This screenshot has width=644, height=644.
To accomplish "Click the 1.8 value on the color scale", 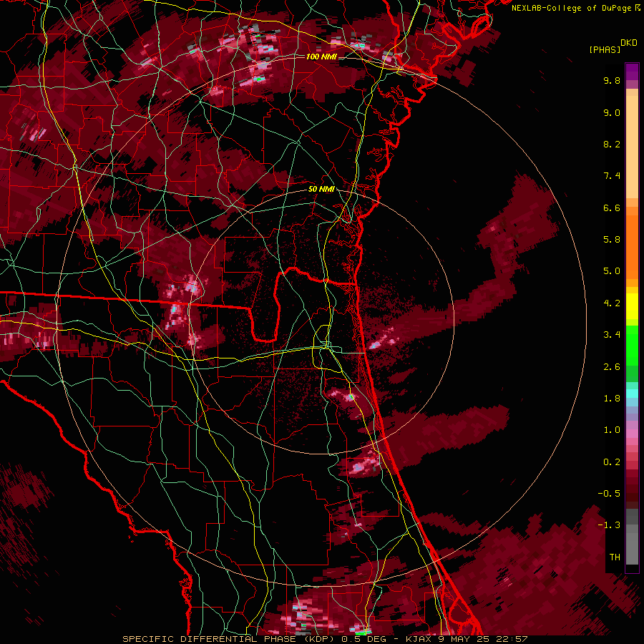I will point(612,399).
